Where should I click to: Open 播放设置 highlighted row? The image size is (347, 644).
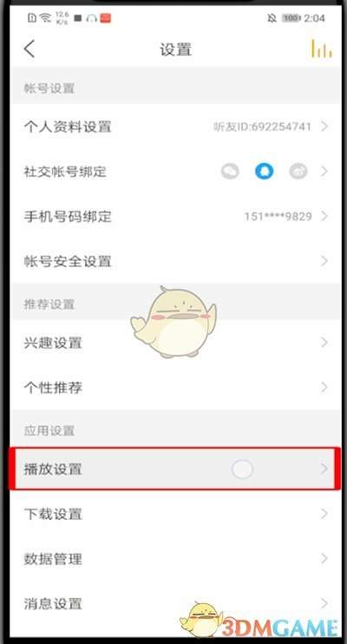point(175,469)
